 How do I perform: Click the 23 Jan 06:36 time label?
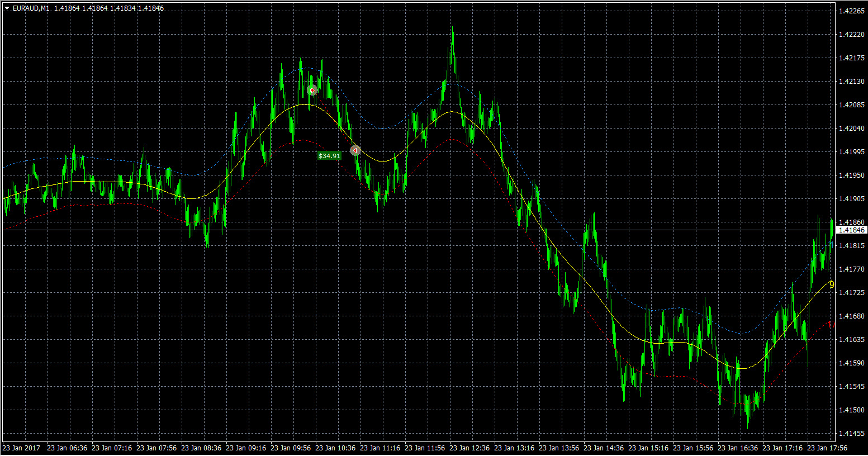point(67,448)
